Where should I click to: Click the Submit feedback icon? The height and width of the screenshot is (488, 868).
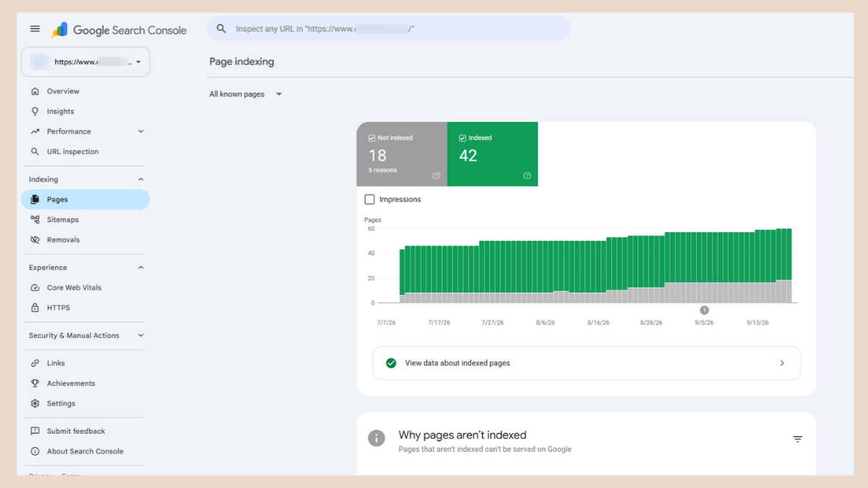[35, 431]
